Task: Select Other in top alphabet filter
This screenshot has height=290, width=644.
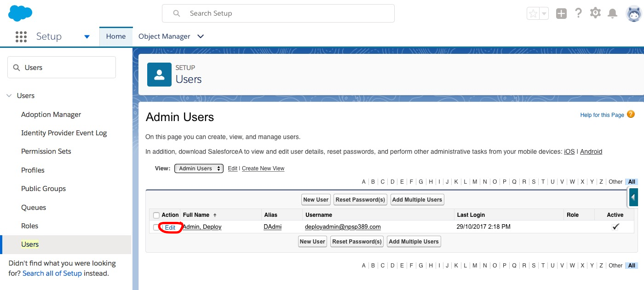Action: point(615,182)
